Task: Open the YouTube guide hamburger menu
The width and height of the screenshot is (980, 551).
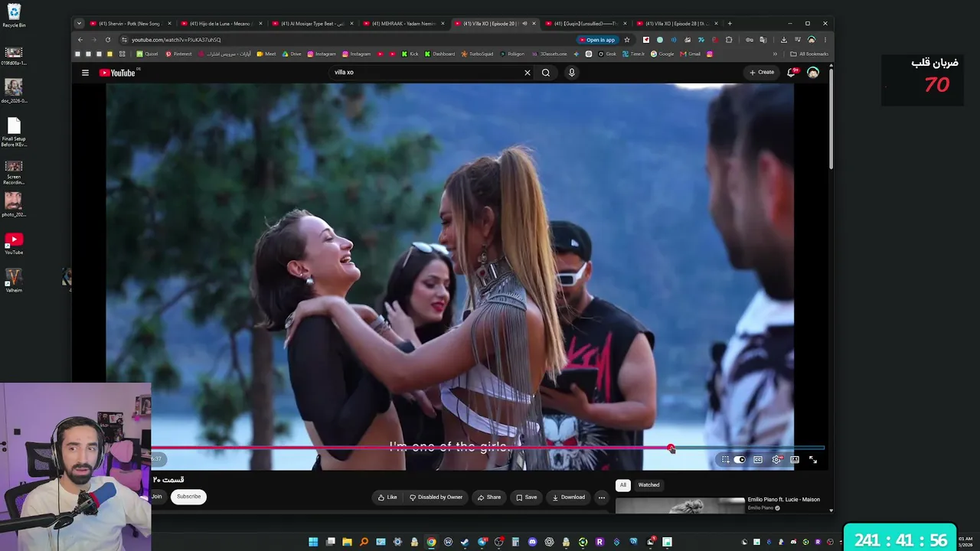Action: point(85,73)
